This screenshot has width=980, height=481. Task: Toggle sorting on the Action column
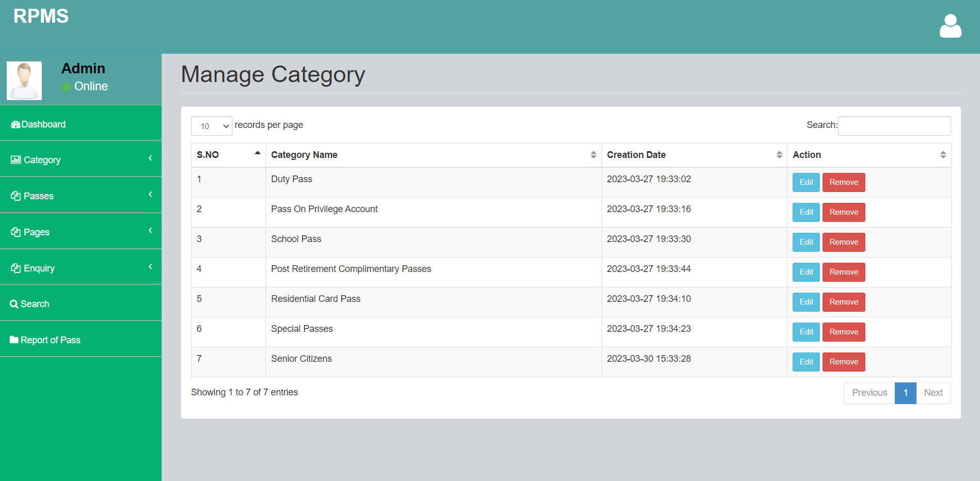pyautogui.click(x=944, y=155)
